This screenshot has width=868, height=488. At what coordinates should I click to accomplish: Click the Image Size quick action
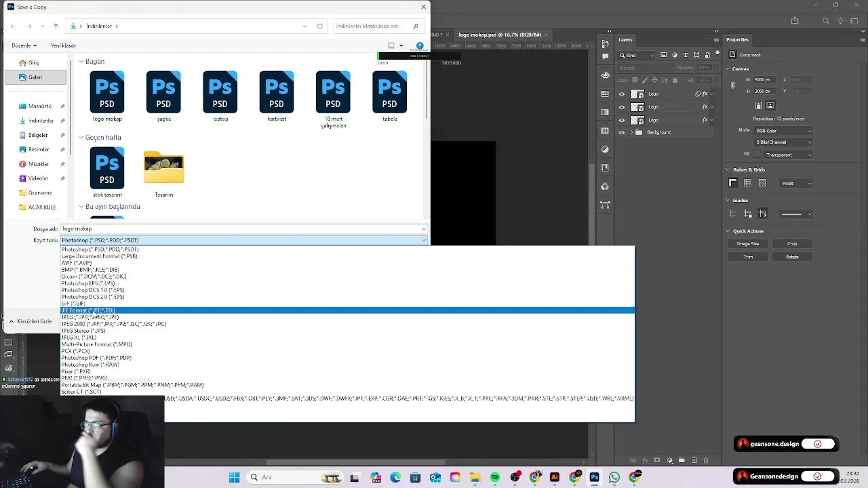pos(748,244)
